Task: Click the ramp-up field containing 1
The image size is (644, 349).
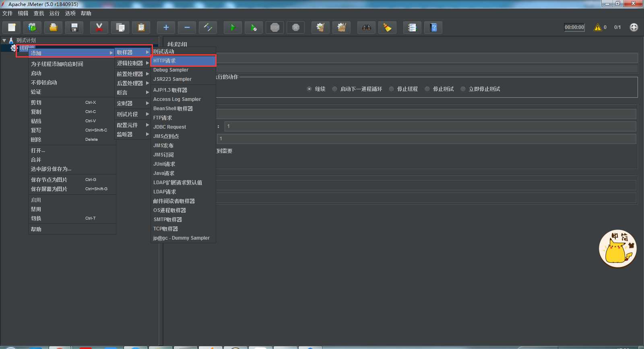Action: (430, 126)
